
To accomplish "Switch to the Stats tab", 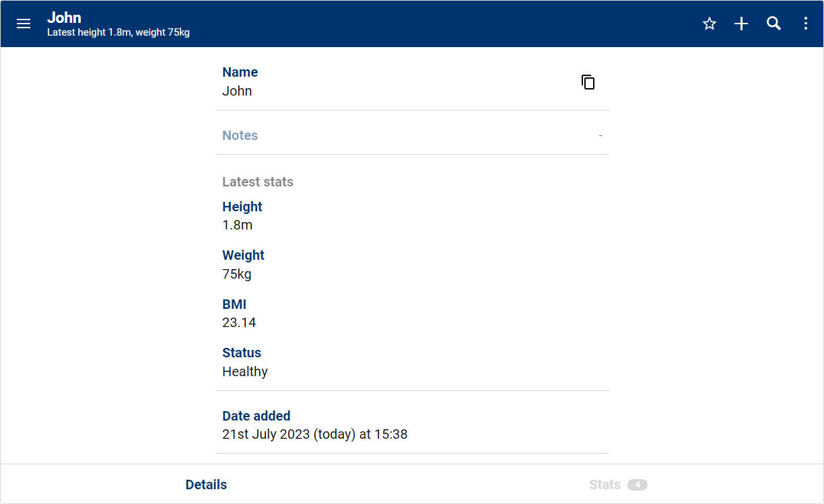I will click(x=605, y=484).
